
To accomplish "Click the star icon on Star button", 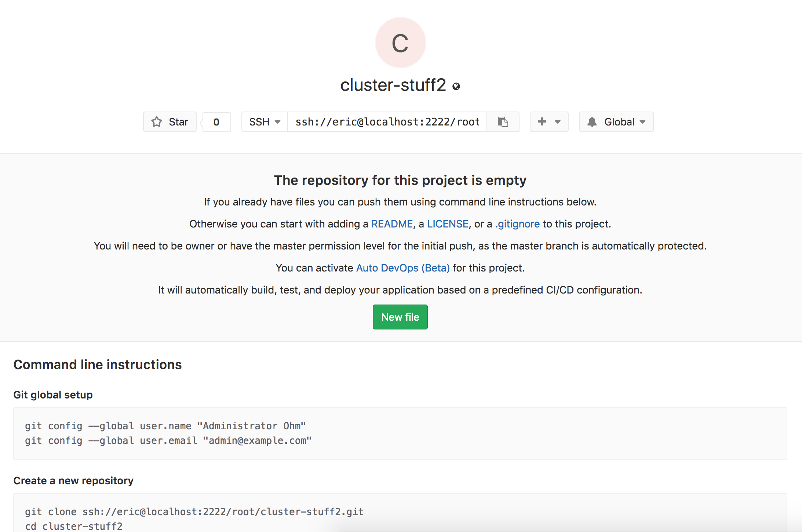I will [157, 122].
